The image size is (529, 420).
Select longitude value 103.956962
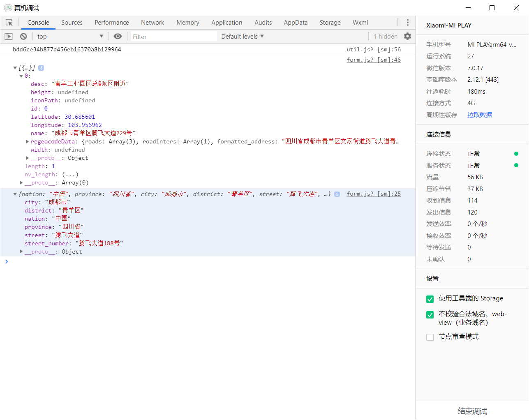85,125
